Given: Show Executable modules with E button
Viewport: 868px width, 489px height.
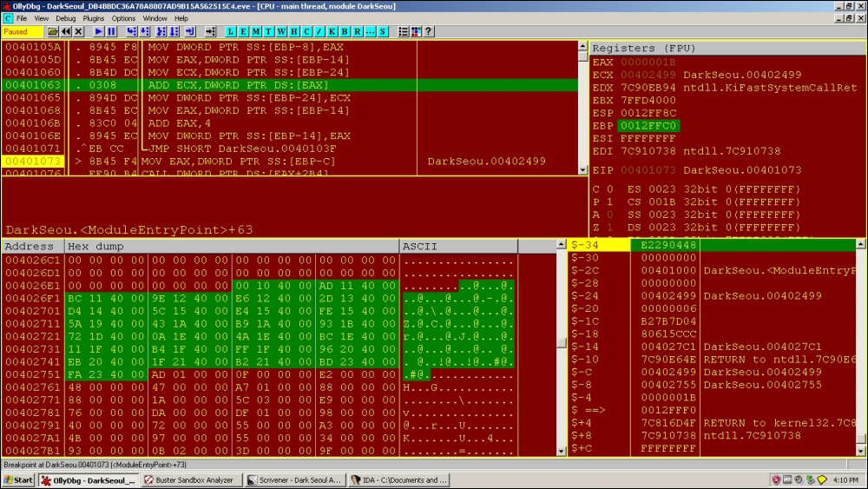Looking at the screenshot, I should pyautogui.click(x=243, y=31).
